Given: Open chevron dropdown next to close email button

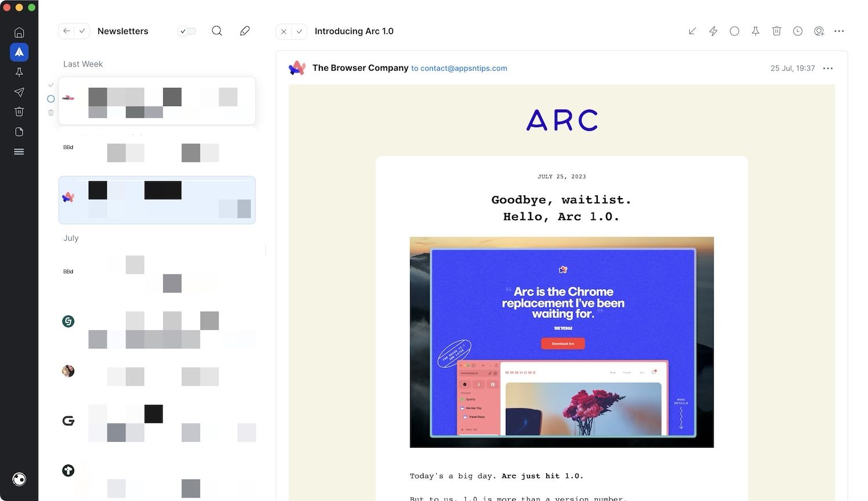Looking at the screenshot, I should pyautogui.click(x=299, y=31).
